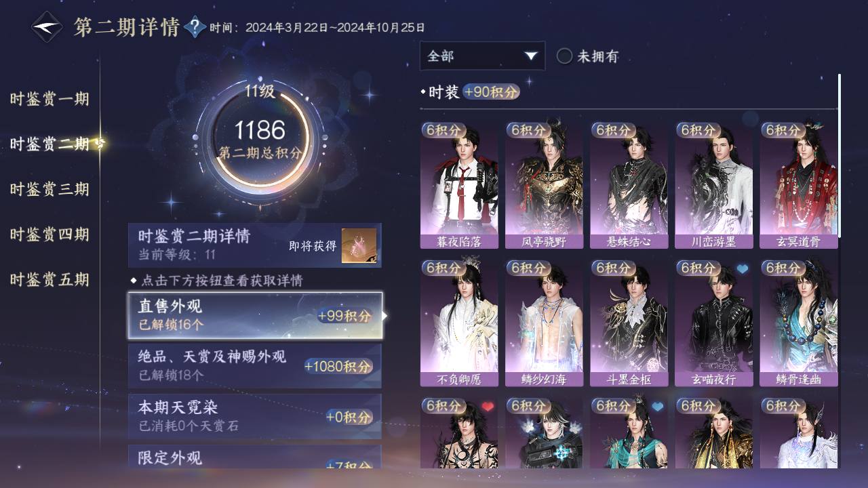Click red heart on bottom-left outfit card
Image resolution: width=868 pixels, height=488 pixels.
click(488, 407)
